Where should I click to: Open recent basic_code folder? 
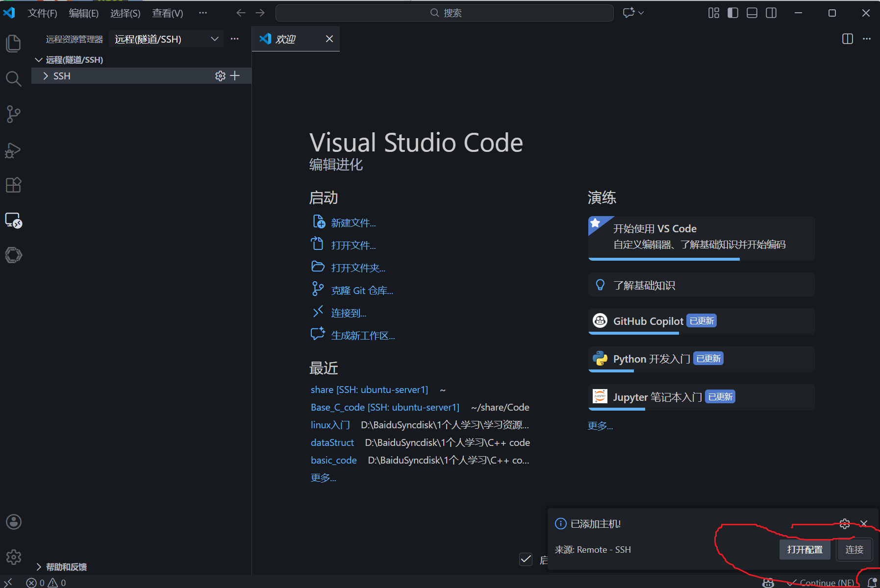coord(333,460)
